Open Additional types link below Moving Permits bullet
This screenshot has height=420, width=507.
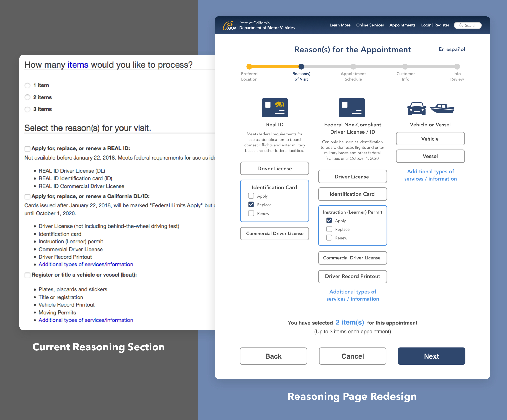tap(86, 320)
